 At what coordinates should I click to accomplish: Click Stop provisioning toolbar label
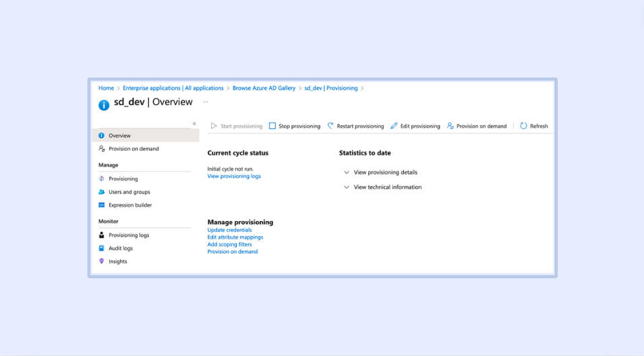point(299,126)
